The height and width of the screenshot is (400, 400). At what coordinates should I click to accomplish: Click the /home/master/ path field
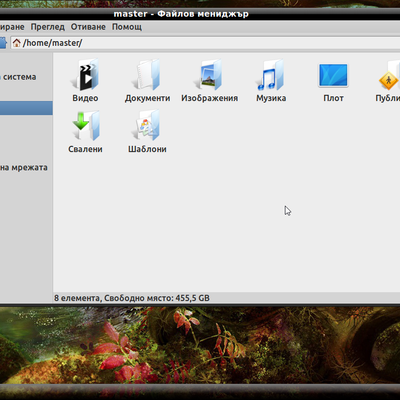pyautogui.click(x=205, y=43)
